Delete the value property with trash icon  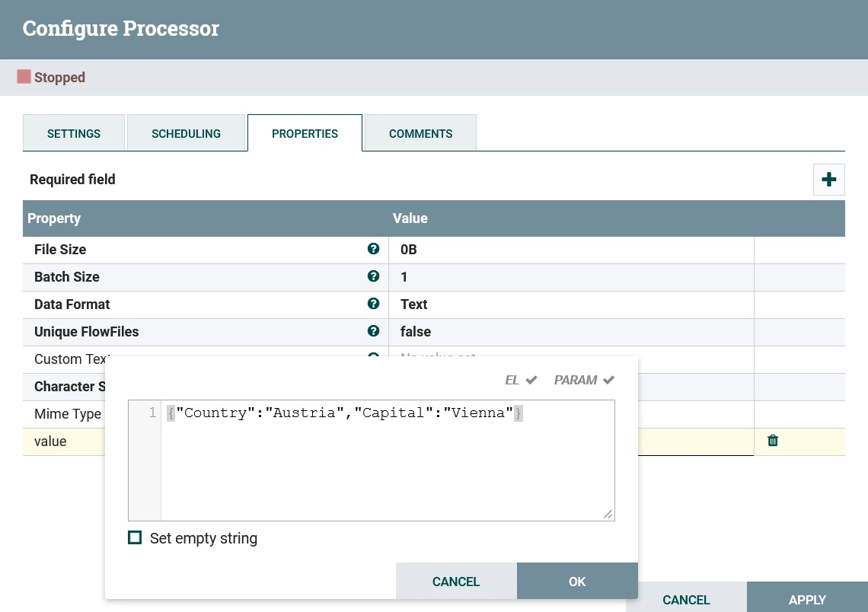(x=773, y=441)
